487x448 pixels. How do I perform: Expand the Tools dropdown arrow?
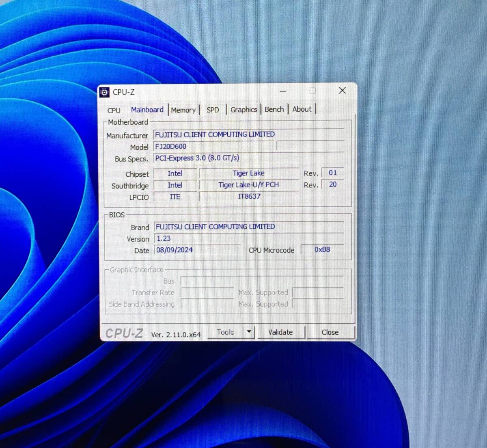[x=249, y=332]
